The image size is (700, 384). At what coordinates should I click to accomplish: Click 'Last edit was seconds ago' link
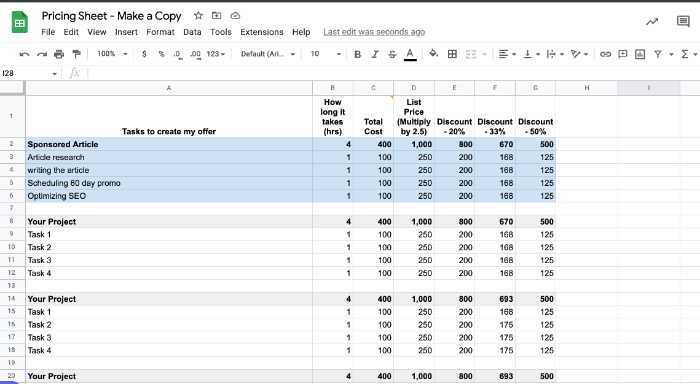point(374,32)
